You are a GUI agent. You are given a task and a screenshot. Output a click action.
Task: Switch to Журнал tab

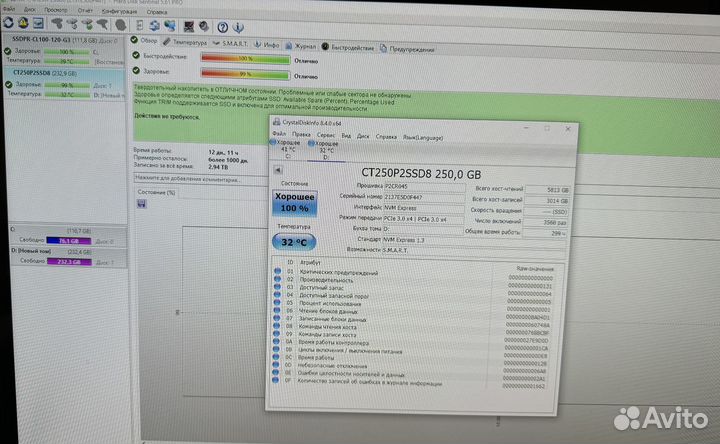tap(301, 45)
